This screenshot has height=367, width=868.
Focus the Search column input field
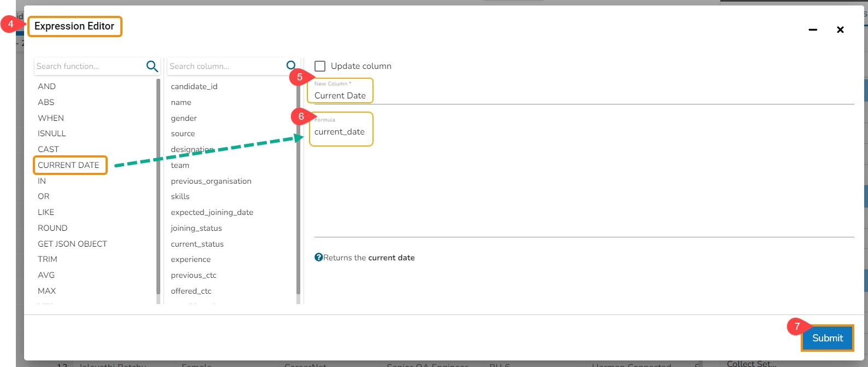pos(225,66)
